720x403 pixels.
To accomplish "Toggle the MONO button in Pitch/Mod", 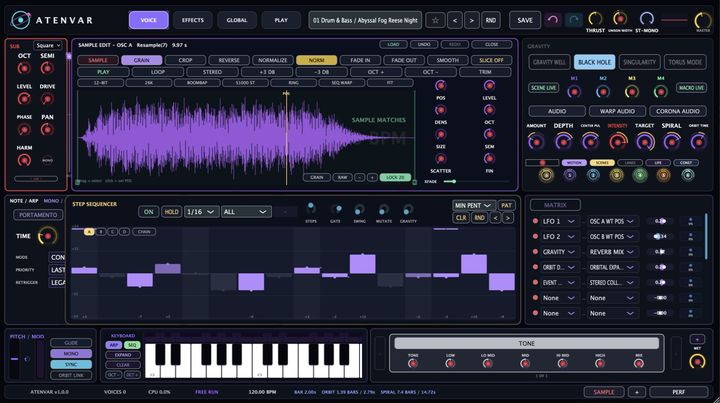I will click(71, 353).
